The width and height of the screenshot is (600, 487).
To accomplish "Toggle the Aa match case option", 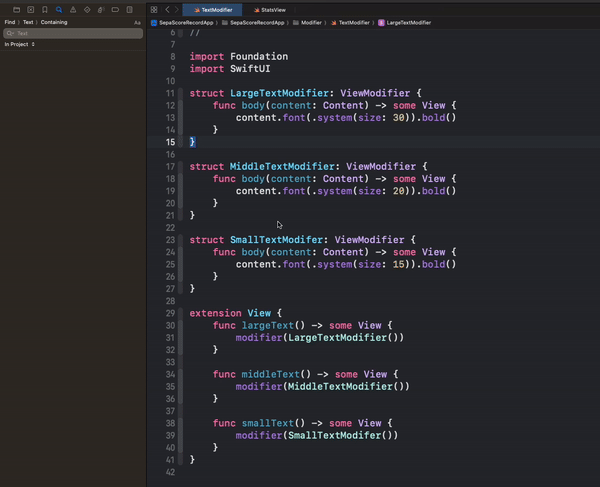I will click(137, 22).
